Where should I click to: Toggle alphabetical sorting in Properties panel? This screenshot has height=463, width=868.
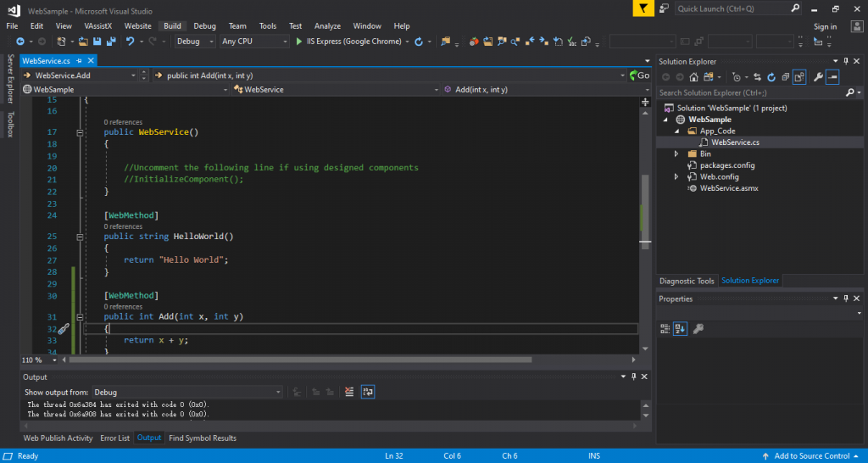pos(680,329)
